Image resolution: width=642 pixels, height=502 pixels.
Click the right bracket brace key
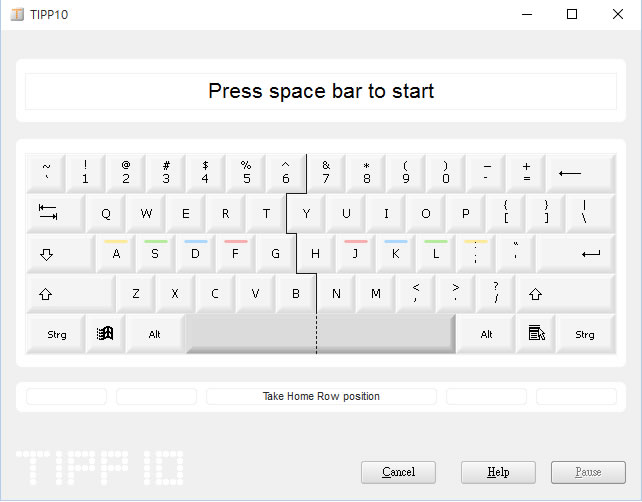545,213
